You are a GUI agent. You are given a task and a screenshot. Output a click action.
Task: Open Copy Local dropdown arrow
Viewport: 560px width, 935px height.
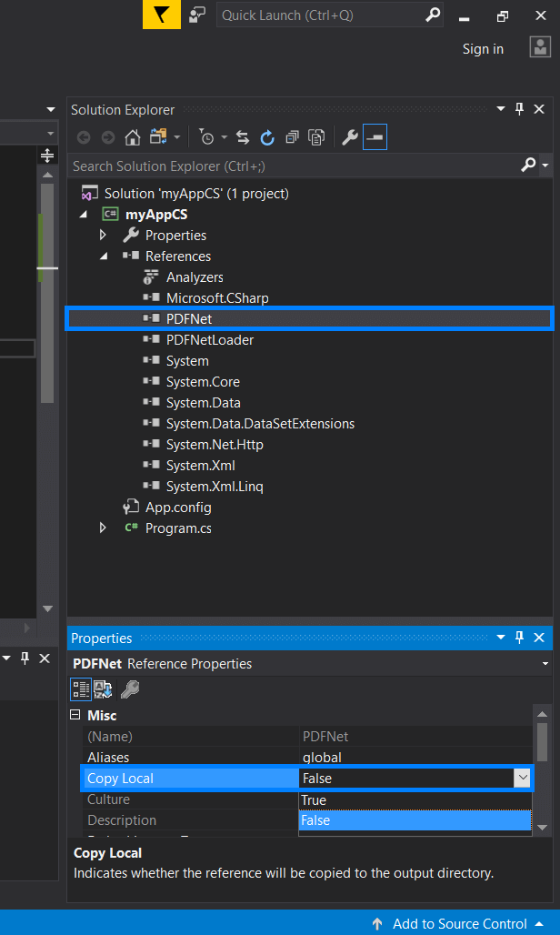[522, 779]
